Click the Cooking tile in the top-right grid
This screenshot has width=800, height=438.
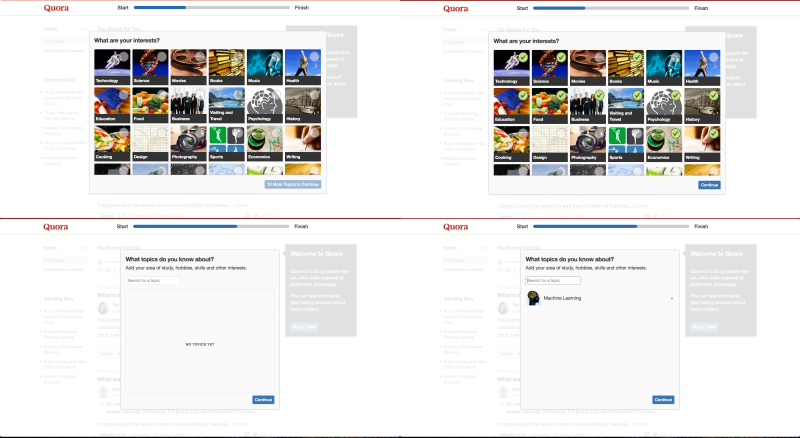click(x=512, y=143)
